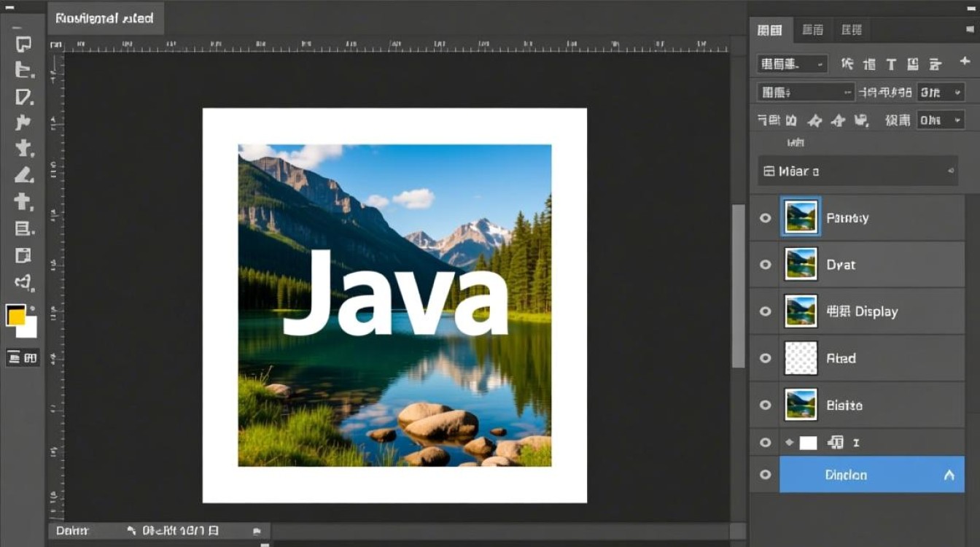The height and width of the screenshot is (547, 980).
Task: Click the second tool icon below the top tool
Action: tap(23, 96)
